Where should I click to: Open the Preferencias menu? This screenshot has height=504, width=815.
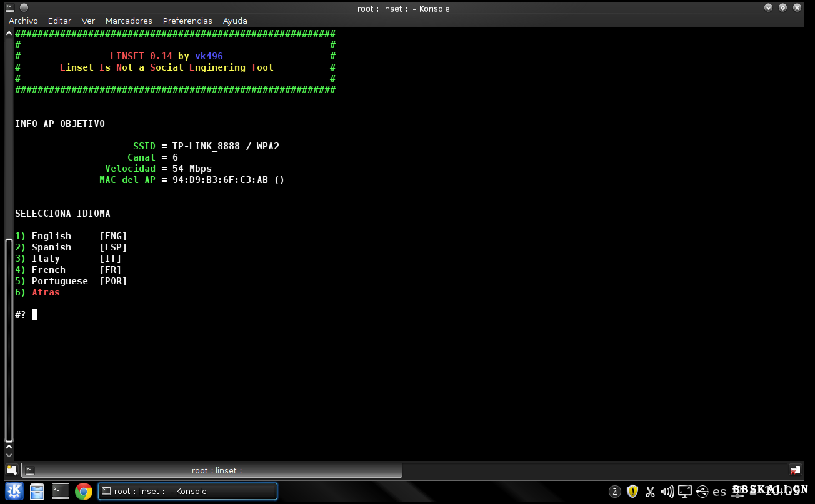pyautogui.click(x=187, y=21)
